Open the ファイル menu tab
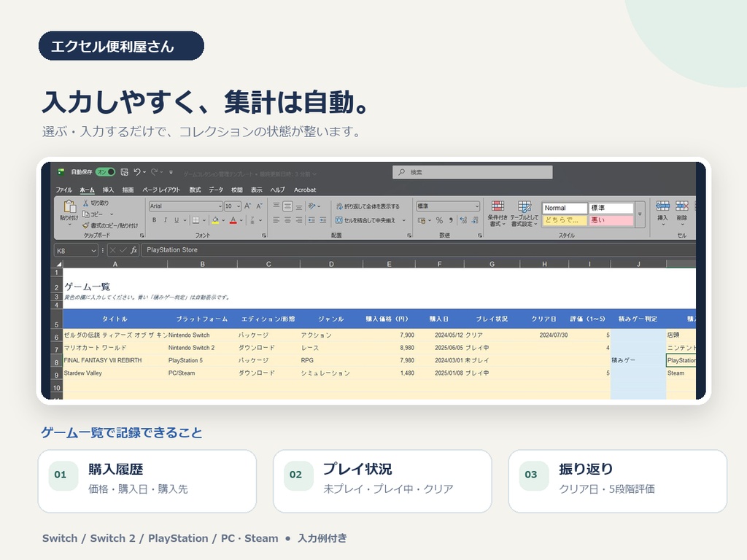 (x=64, y=190)
